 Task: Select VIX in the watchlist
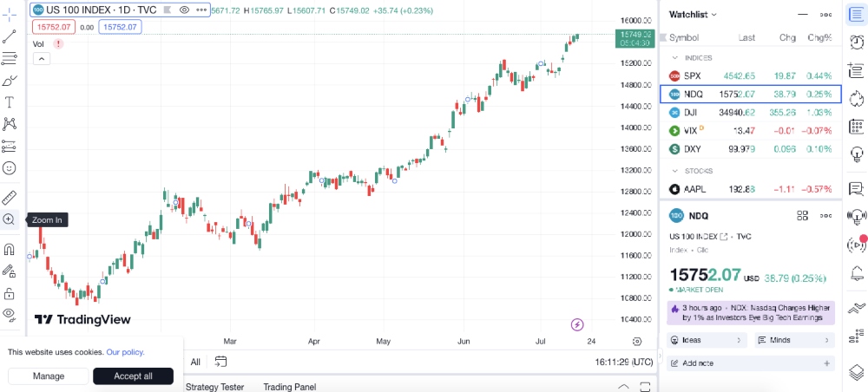coord(751,131)
